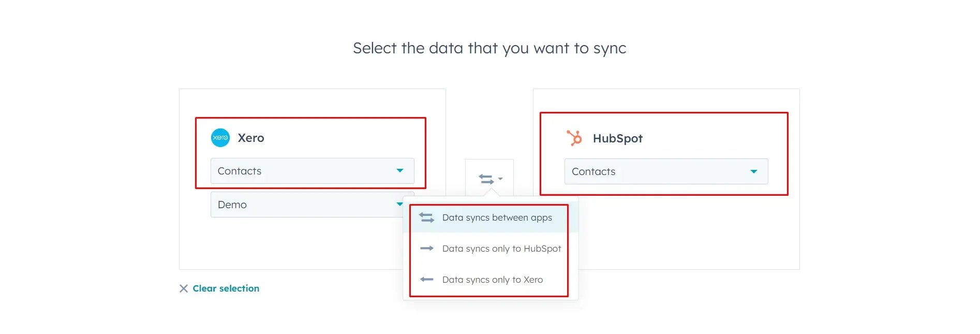Screen dimensions: 980x334
Task: Click the HubSpot panel heading
Action: click(x=618, y=138)
